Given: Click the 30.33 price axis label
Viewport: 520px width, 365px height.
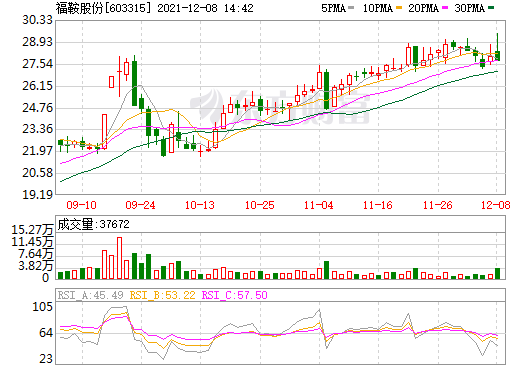Looking at the screenshot, I should pos(38,20).
